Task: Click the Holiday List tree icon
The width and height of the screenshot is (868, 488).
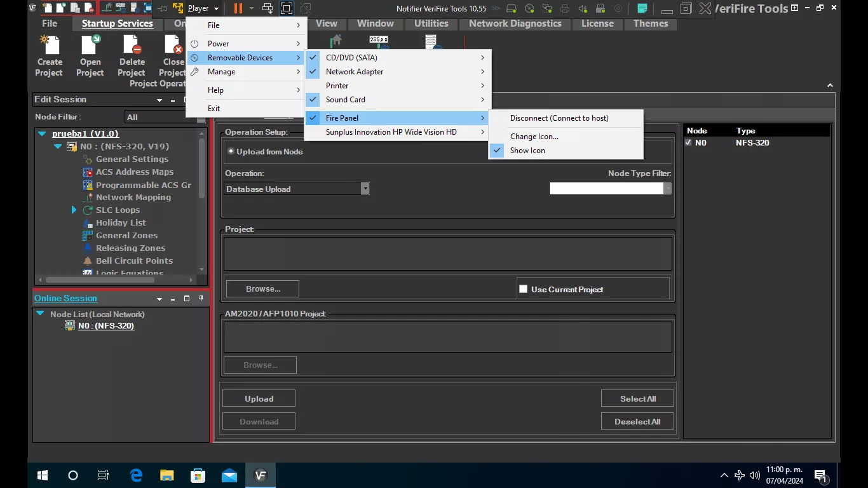Action: coord(88,223)
